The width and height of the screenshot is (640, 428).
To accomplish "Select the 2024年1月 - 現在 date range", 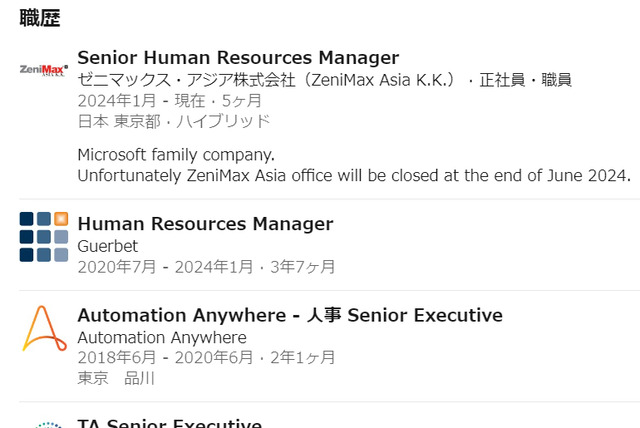I will point(141,100).
